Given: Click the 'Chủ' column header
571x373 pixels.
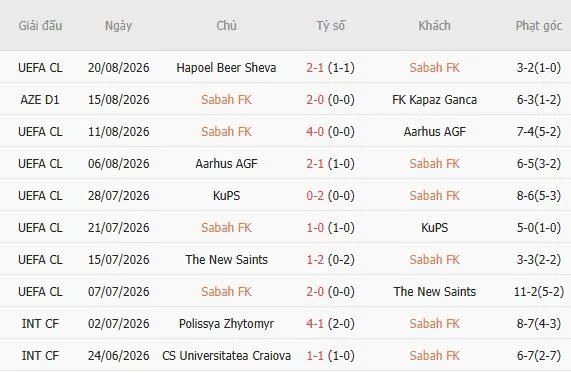Looking at the screenshot, I should tap(226, 25).
